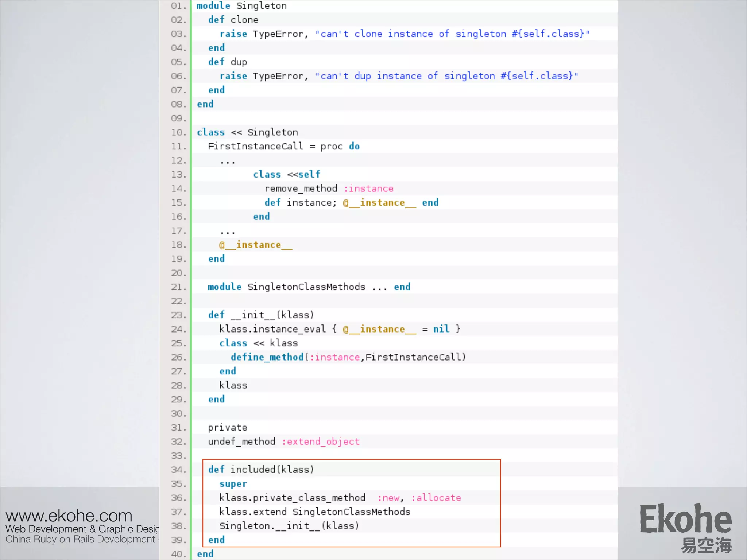Click 'def instance; @__instance__ end' line
747x560 pixels.
pyautogui.click(x=352, y=203)
